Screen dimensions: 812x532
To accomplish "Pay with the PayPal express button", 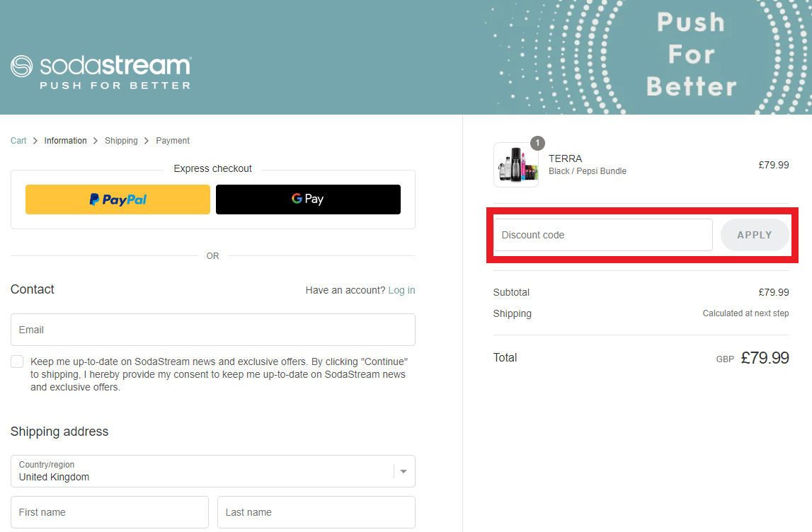I will pos(118,199).
